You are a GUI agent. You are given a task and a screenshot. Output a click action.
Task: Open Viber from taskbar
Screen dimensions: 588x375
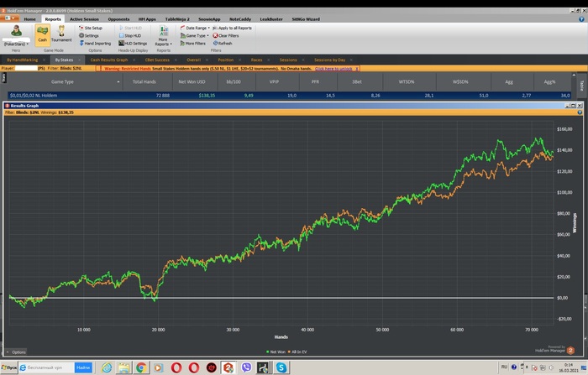coord(246,367)
